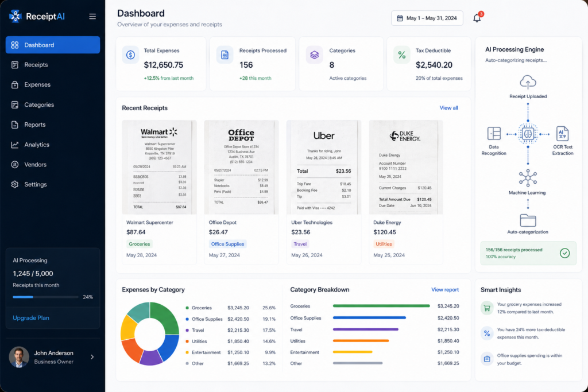Viewport: 588px width, 392px height.
Task: Click the Auto-categorization folder icon
Action: [x=528, y=220]
